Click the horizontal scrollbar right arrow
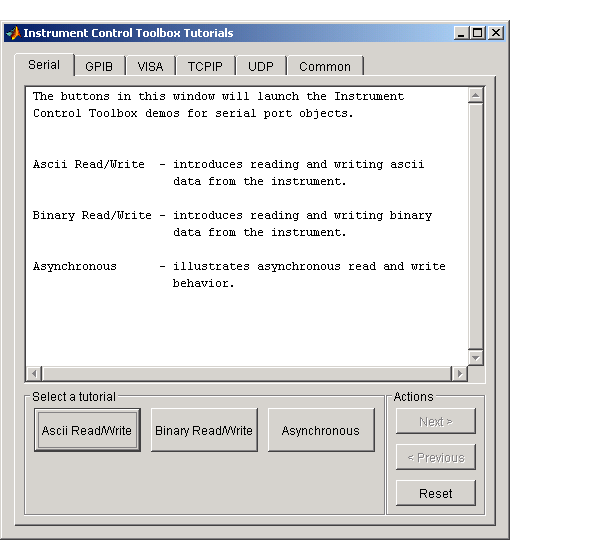 coord(460,373)
